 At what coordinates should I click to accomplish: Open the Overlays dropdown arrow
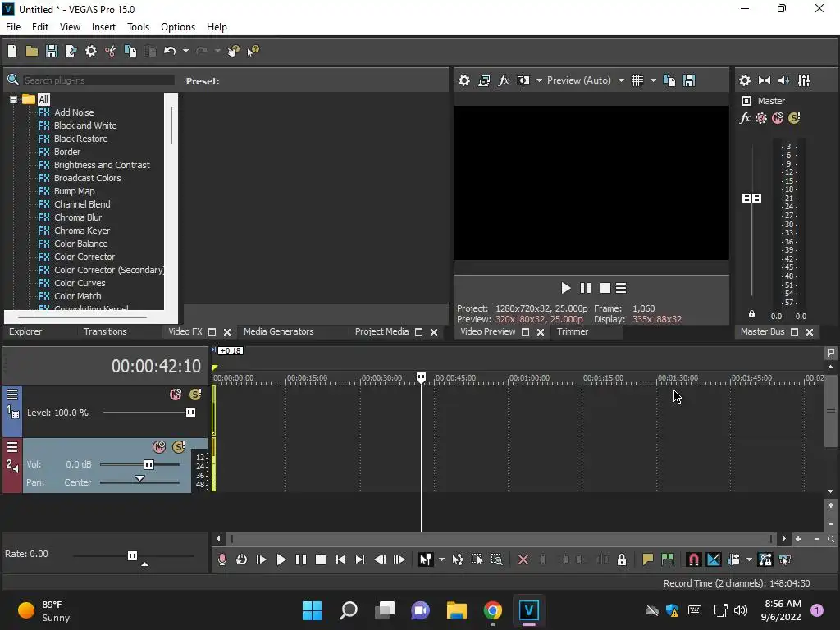(x=653, y=80)
